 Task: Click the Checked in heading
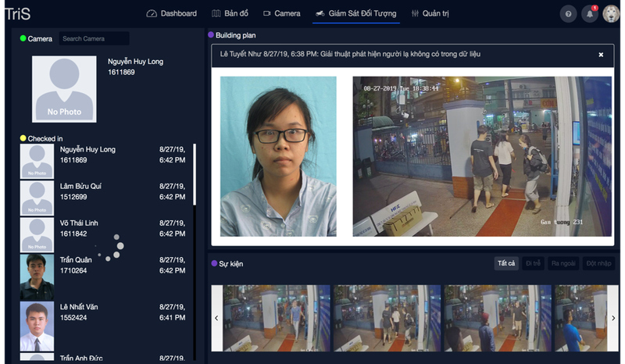[x=45, y=138]
